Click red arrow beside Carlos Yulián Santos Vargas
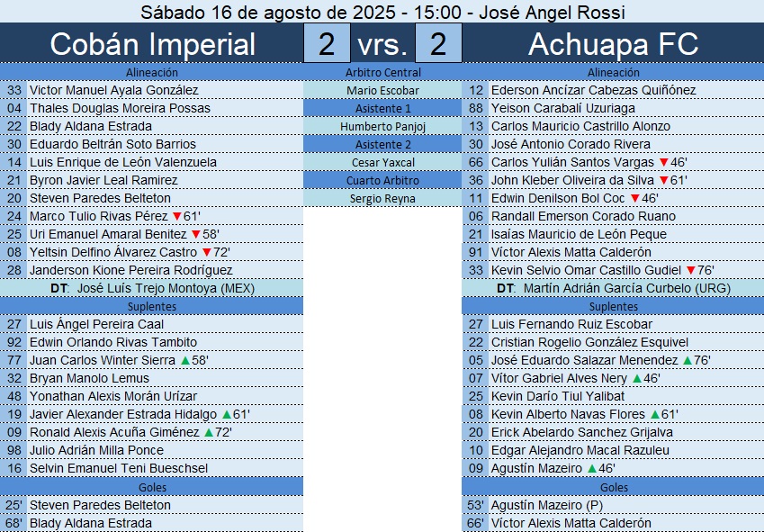 664,163
